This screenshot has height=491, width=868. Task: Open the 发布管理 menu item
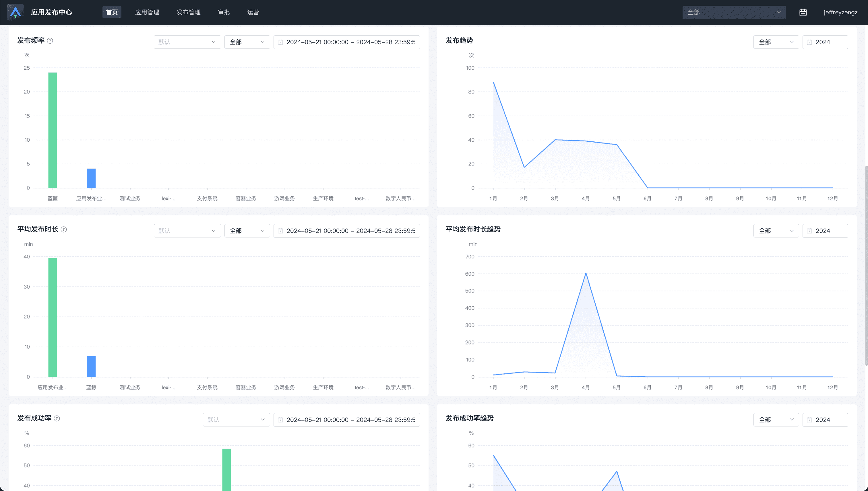point(188,12)
